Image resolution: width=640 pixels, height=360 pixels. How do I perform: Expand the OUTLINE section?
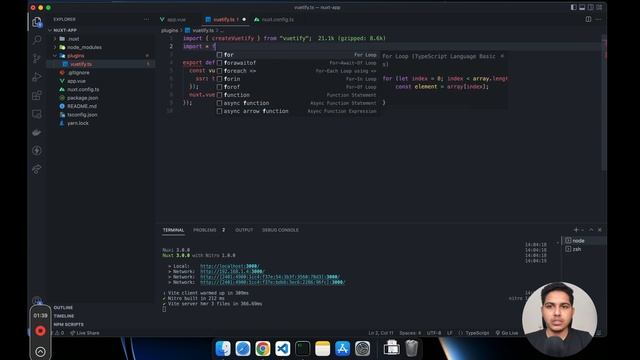click(63, 307)
